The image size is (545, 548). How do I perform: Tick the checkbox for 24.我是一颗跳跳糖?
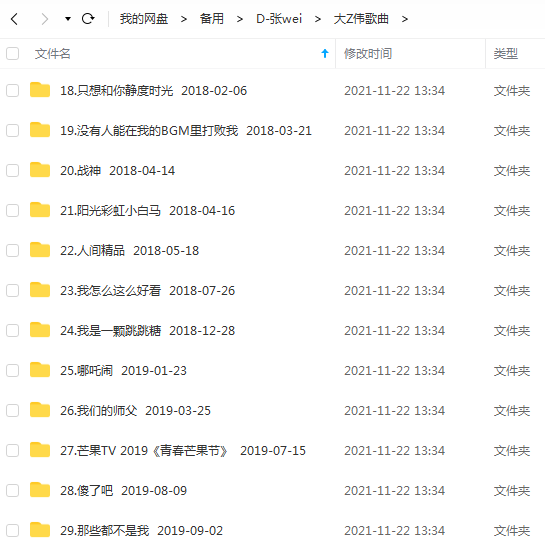pos(13,331)
